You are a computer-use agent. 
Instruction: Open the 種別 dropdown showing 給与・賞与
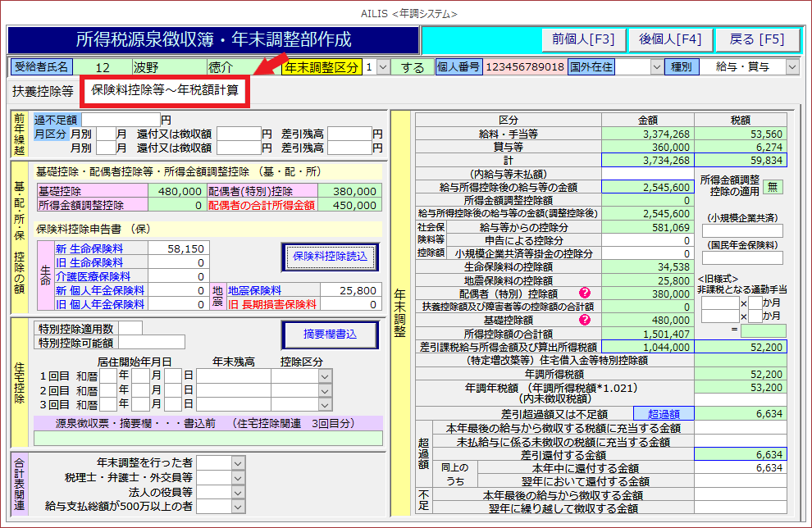pyautogui.click(x=791, y=67)
